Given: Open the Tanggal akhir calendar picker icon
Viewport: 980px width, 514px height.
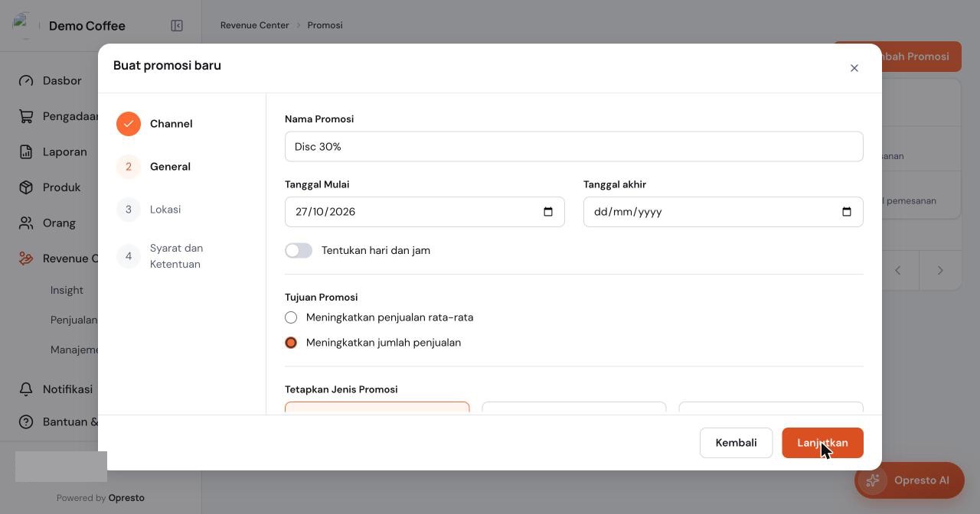Looking at the screenshot, I should 847,212.
